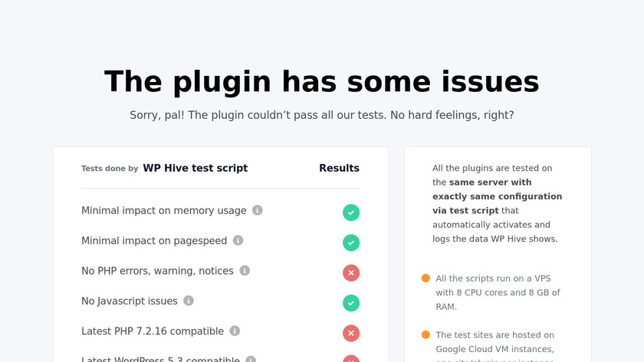Viewport: 644px width, 362px height.
Task: Click green check for Javascript issues result
Action: click(351, 303)
